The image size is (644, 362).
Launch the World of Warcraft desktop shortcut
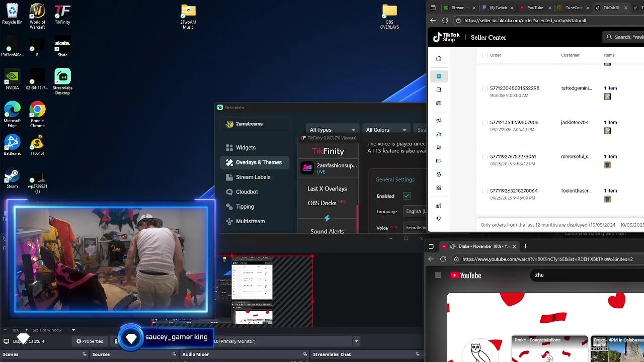(37, 16)
